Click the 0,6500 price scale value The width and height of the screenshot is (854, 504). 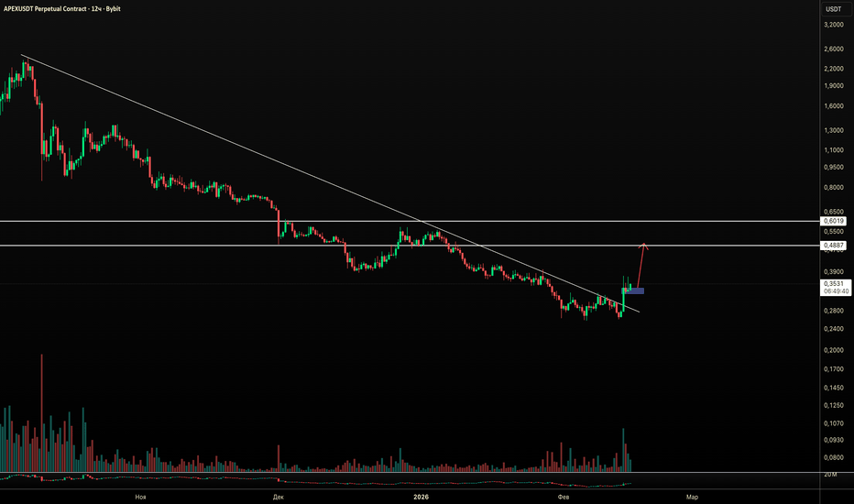coord(834,212)
